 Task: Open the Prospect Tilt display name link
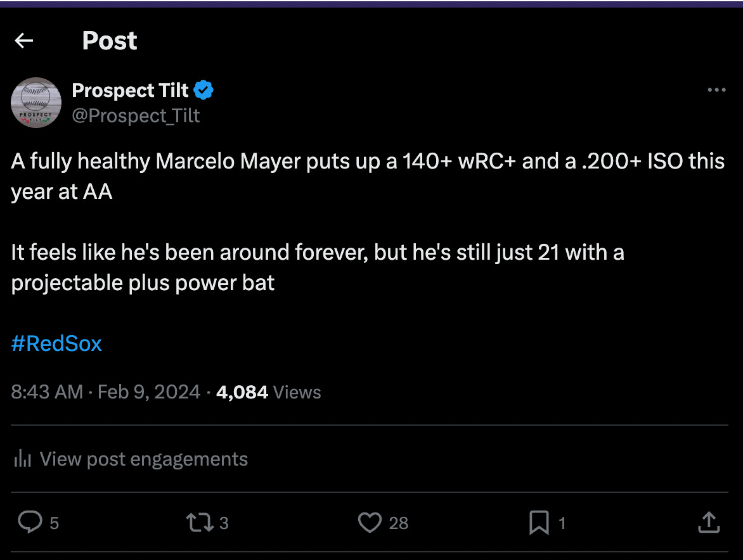[130, 91]
